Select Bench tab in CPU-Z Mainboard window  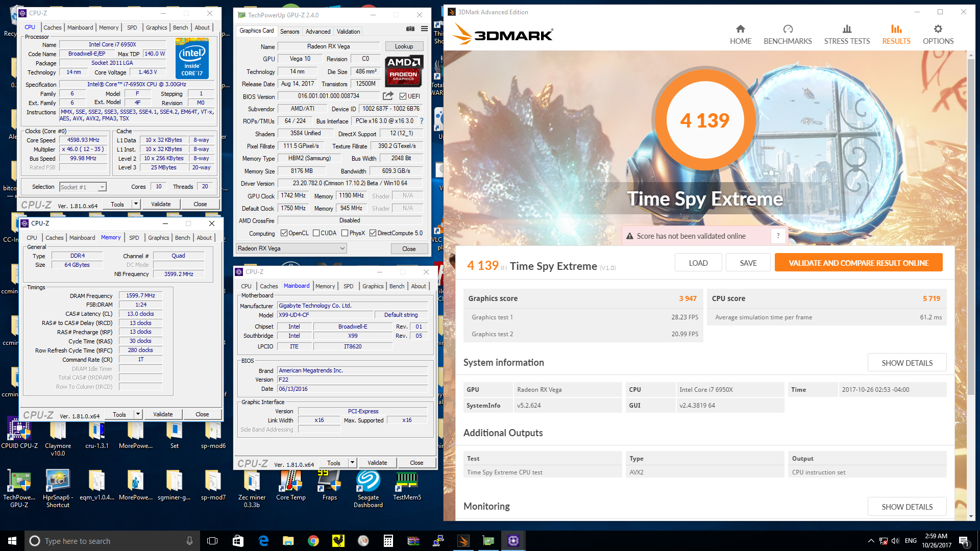click(397, 286)
